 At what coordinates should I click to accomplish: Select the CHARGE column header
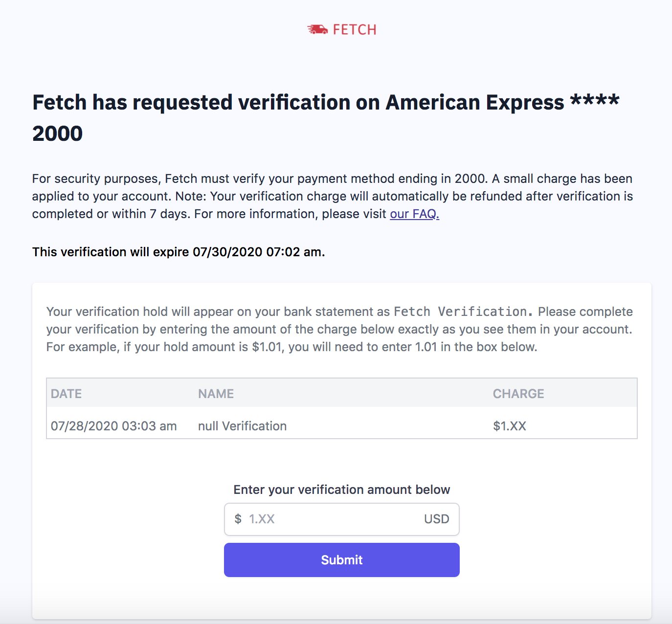click(518, 394)
